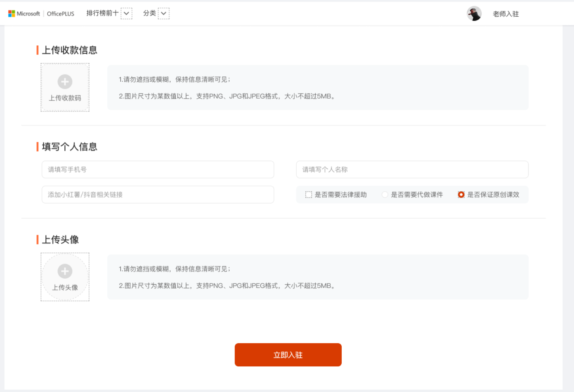This screenshot has height=392, width=574.
Task: Click the plus icon for 上传收款码
Action: [x=65, y=82]
